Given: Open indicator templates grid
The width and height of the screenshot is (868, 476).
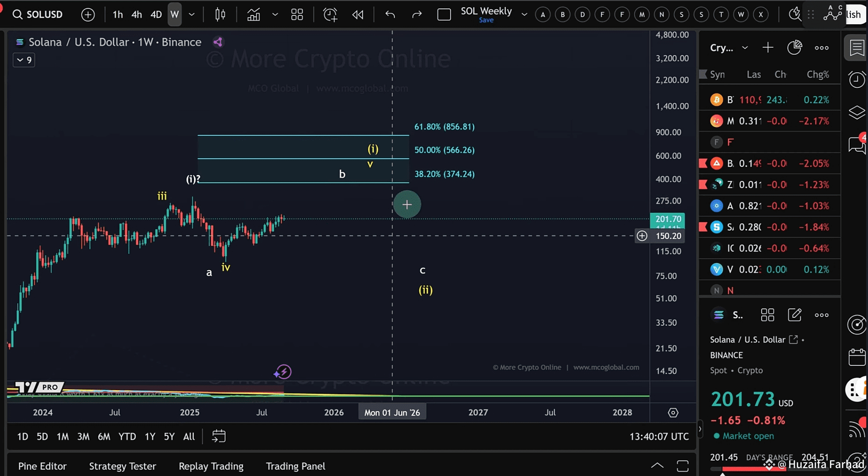Looking at the screenshot, I should (297, 15).
